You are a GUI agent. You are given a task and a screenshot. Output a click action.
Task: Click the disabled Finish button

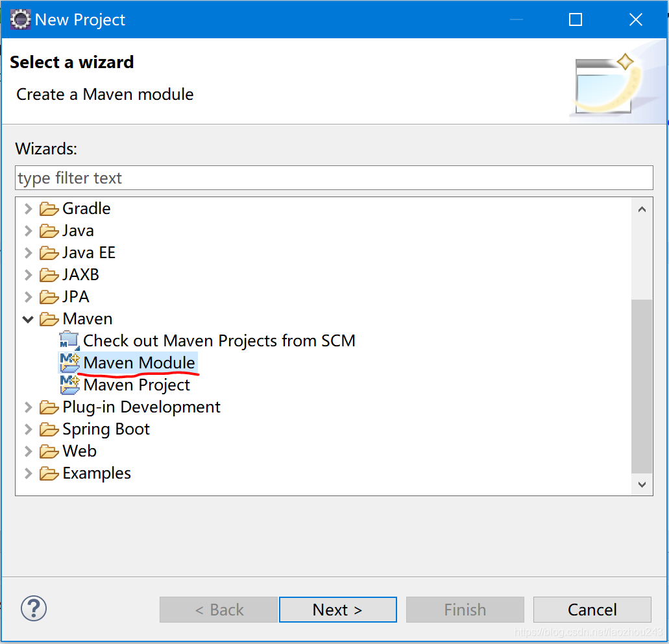(465, 610)
